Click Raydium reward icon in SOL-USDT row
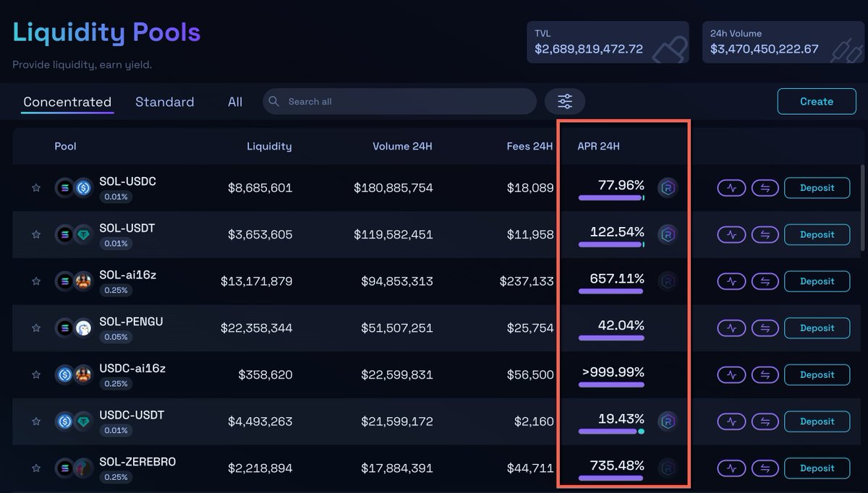The width and height of the screenshot is (868, 493). pyautogui.click(x=668, y=235)
